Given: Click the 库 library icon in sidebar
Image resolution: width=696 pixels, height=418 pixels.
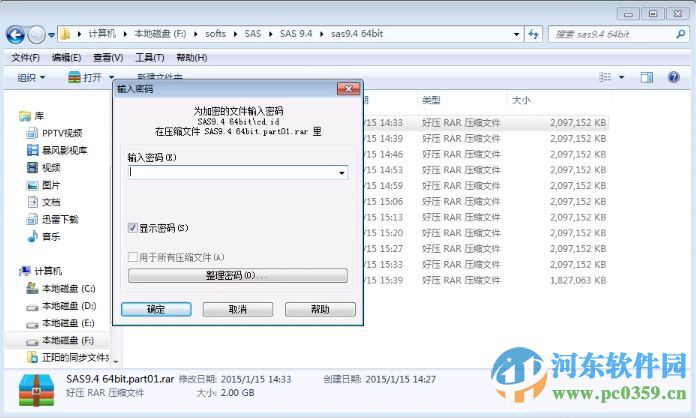Looking at the screenshot, I should coord(25,116).
